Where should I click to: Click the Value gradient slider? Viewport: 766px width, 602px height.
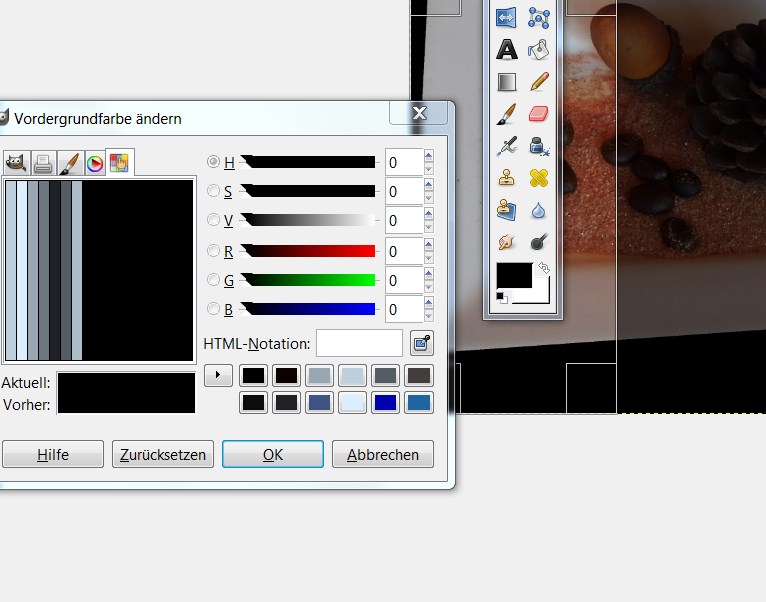pyautogui.click(x=309, y=220)
